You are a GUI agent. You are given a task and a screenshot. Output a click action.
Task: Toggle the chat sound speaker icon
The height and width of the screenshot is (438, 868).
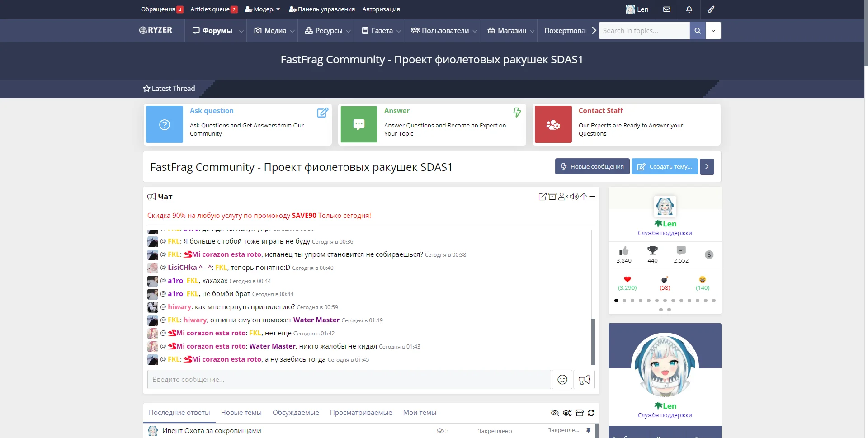574,197
